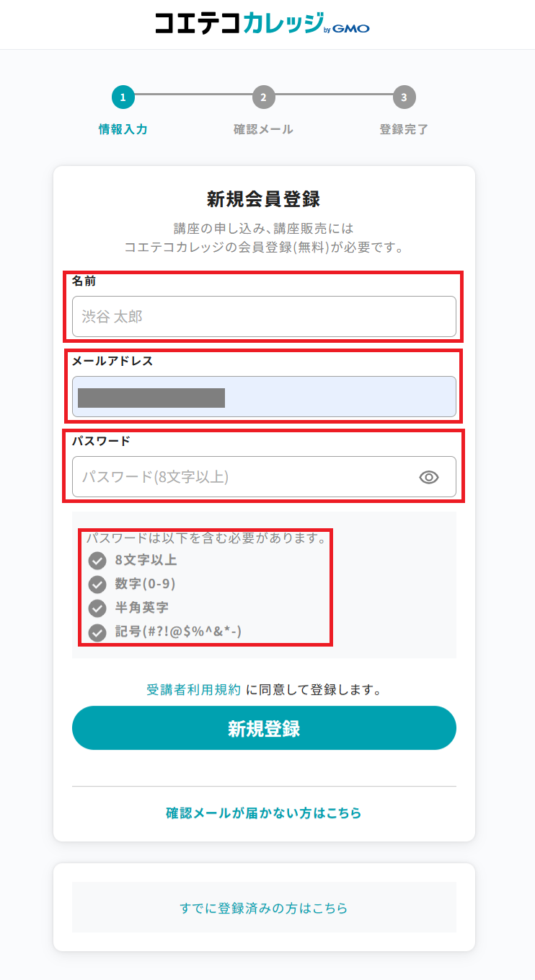Click the パスワード input field
Image resolution: width=535 pixels, height=980 pixels.
pyautogui.click(x=245, y=477)
